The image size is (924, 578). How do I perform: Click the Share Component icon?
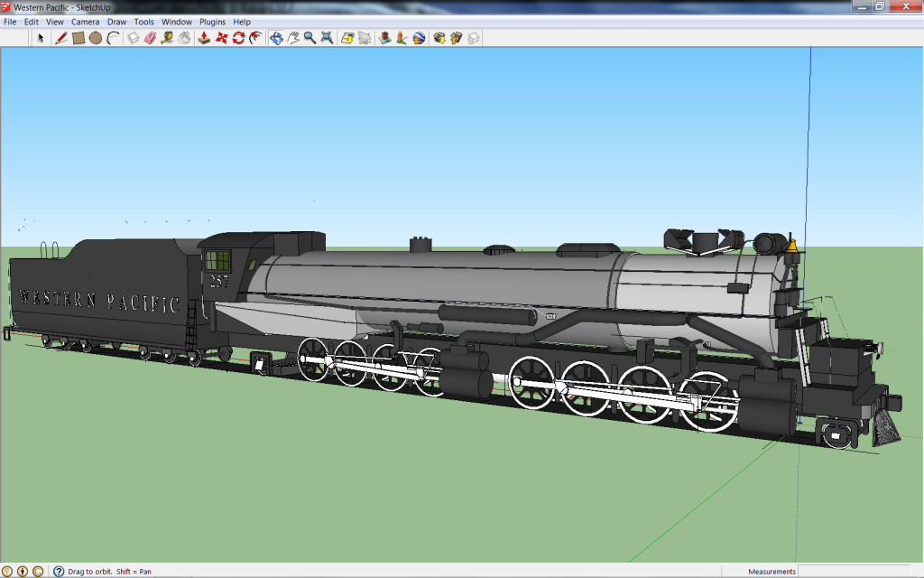coord(473,38)
